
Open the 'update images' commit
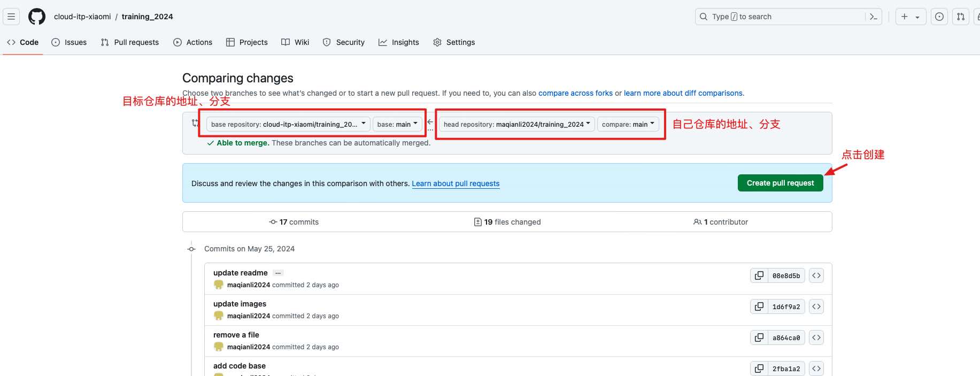[x=240, y=304]
